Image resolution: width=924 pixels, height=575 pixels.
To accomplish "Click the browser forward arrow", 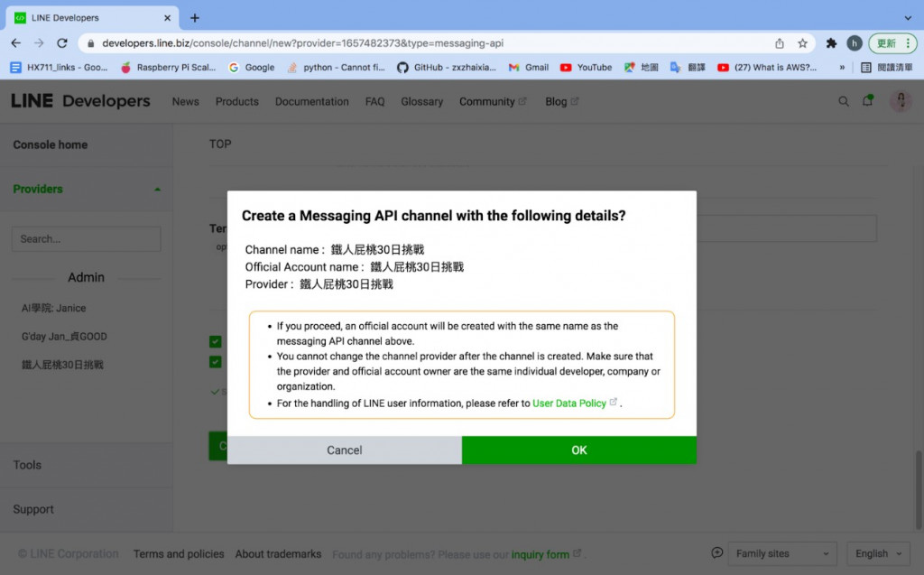I will click(39, 43).
